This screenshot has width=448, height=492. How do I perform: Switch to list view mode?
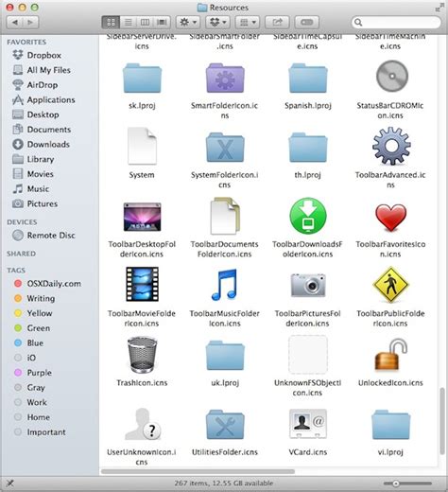coord(129,22)
